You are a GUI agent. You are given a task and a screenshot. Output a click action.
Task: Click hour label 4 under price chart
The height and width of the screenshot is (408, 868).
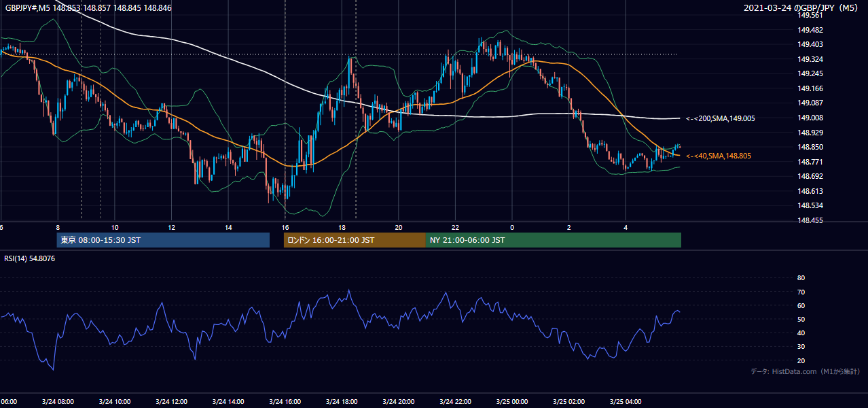pyautogui.click(x=626, y=228)
